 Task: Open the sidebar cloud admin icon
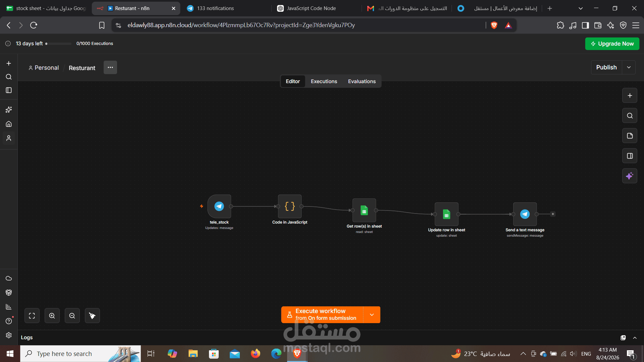click(9, 278)
